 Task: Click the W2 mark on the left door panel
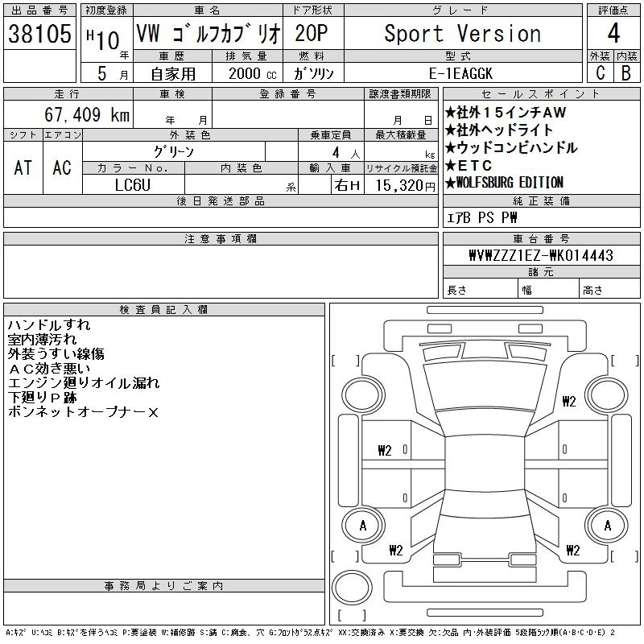[x=386, y=449]
